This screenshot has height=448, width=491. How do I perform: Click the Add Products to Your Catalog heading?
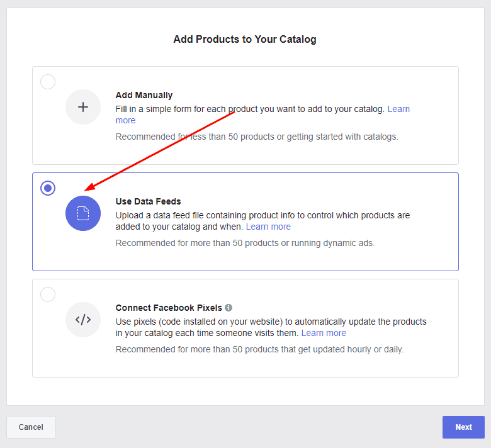point(245,40)
